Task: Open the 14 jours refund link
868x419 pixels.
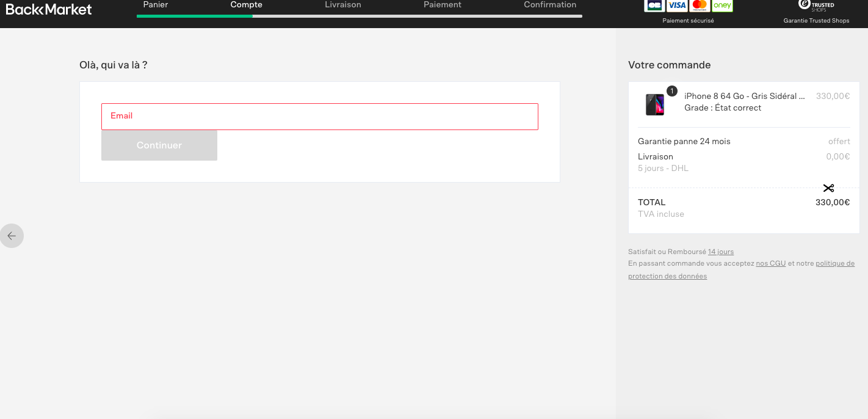Action: tap(721, 252)
